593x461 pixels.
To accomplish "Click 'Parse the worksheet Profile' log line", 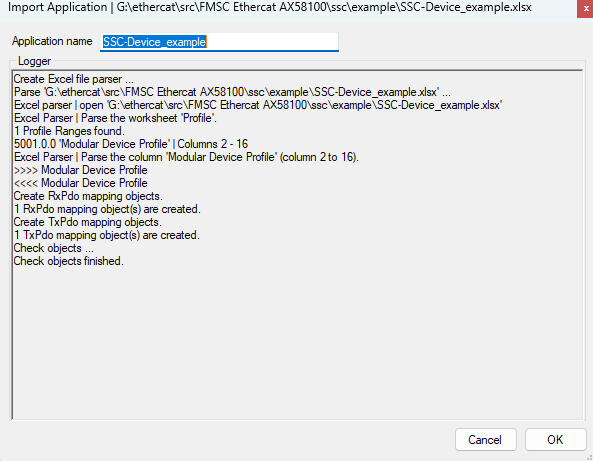I will pyautogui.click(x=115, y=118).
